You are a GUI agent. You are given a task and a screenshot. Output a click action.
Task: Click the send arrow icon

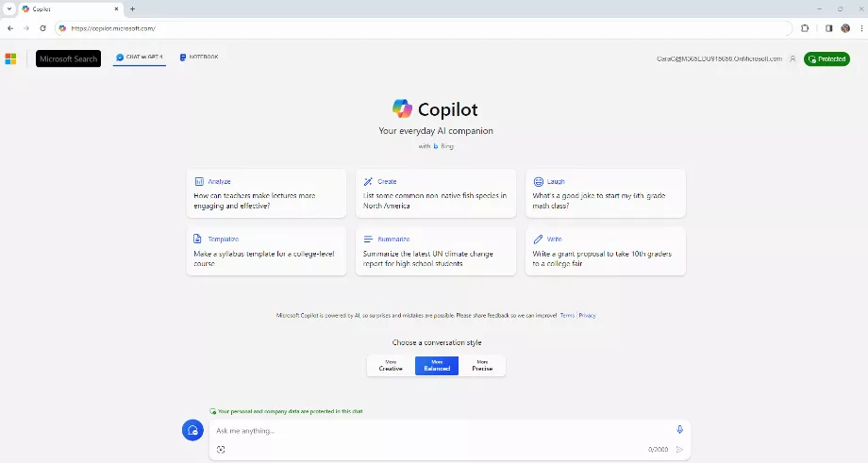(680, 449)
